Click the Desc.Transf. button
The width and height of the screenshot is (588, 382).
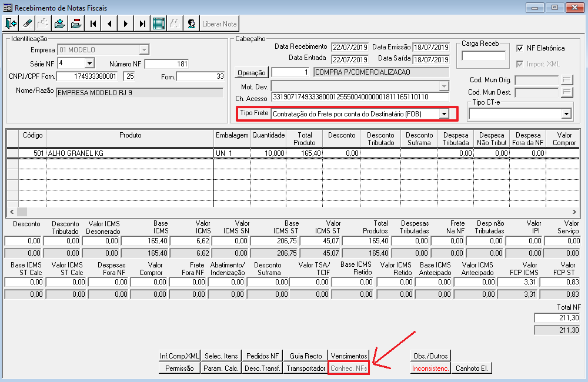pos(262,368)
